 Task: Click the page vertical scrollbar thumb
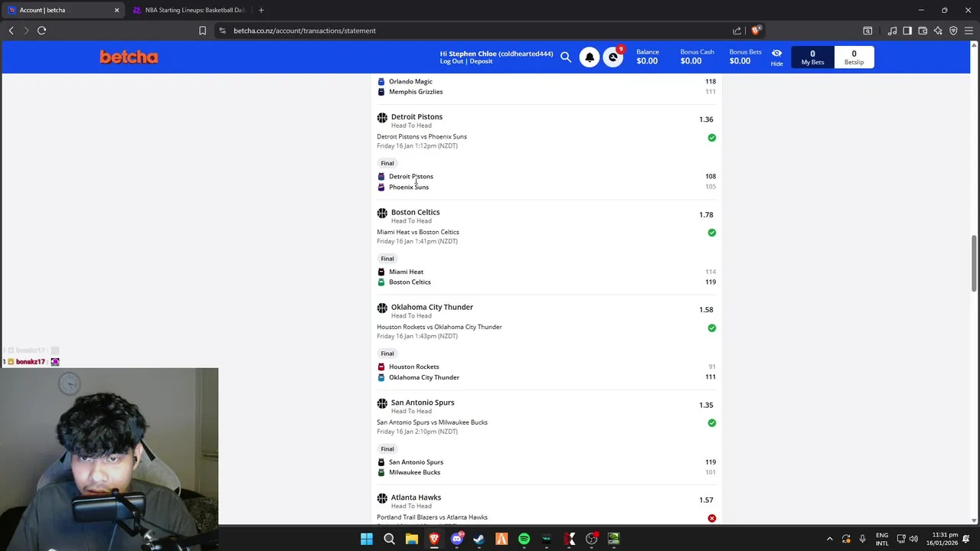(975, 263)
